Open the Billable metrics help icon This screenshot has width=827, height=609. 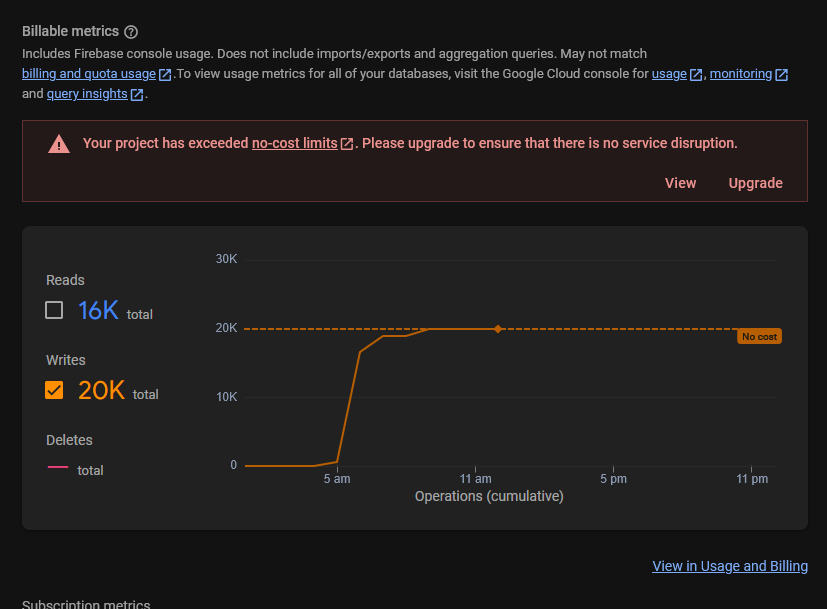pyautogui.click(x=131, y=32)
